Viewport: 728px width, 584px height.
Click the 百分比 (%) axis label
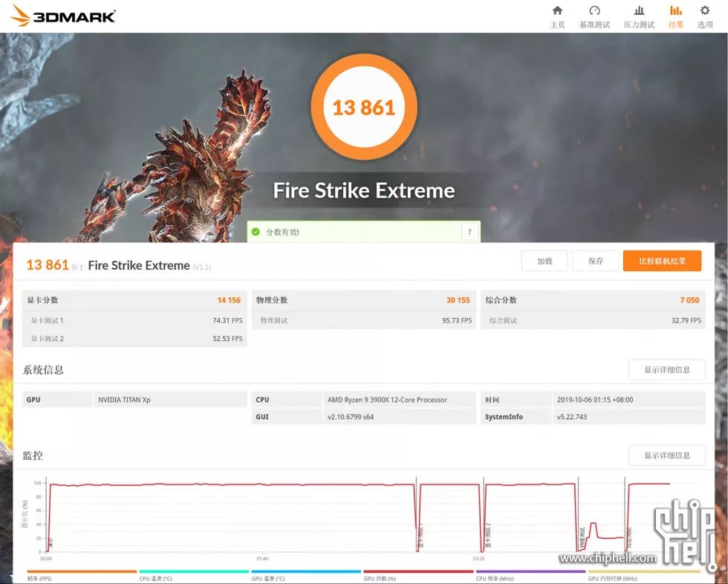coord(25,514)
